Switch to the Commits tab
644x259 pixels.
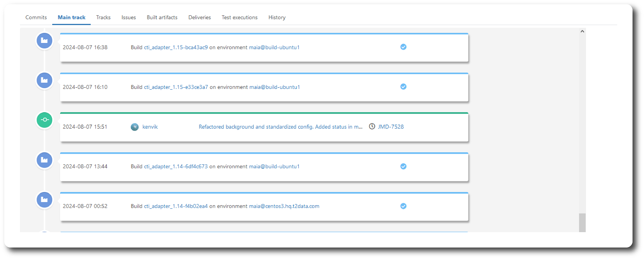[36, 18]
